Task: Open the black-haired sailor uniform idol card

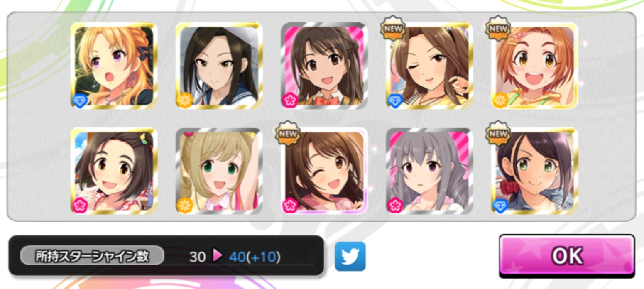Action: pyautogui.click(x=219, y=65)
